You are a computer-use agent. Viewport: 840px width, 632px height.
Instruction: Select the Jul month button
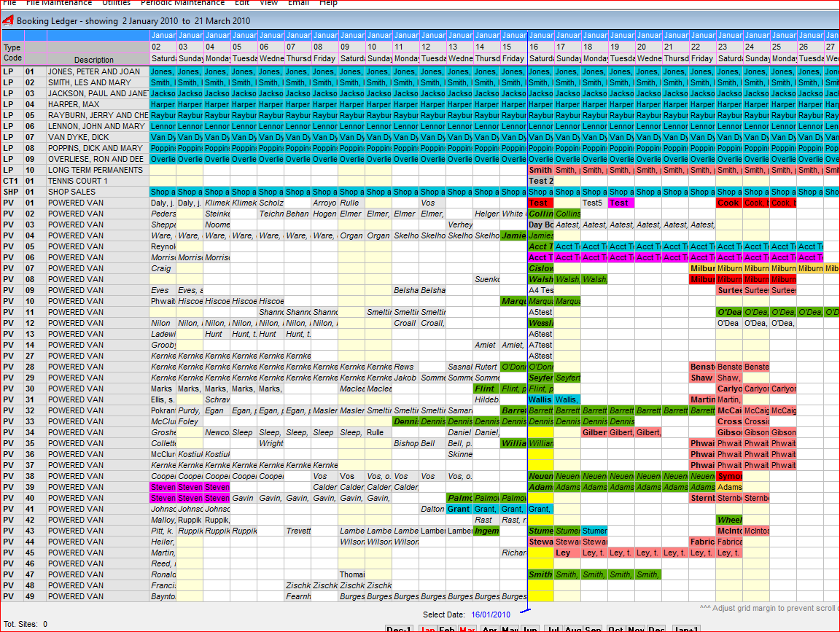click(x=554, y=628)
